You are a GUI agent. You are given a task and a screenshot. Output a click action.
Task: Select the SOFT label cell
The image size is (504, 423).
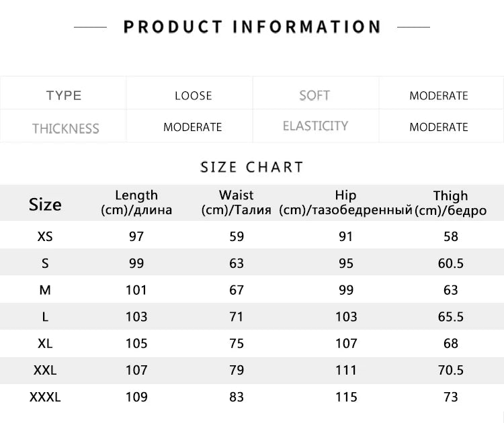314,95
